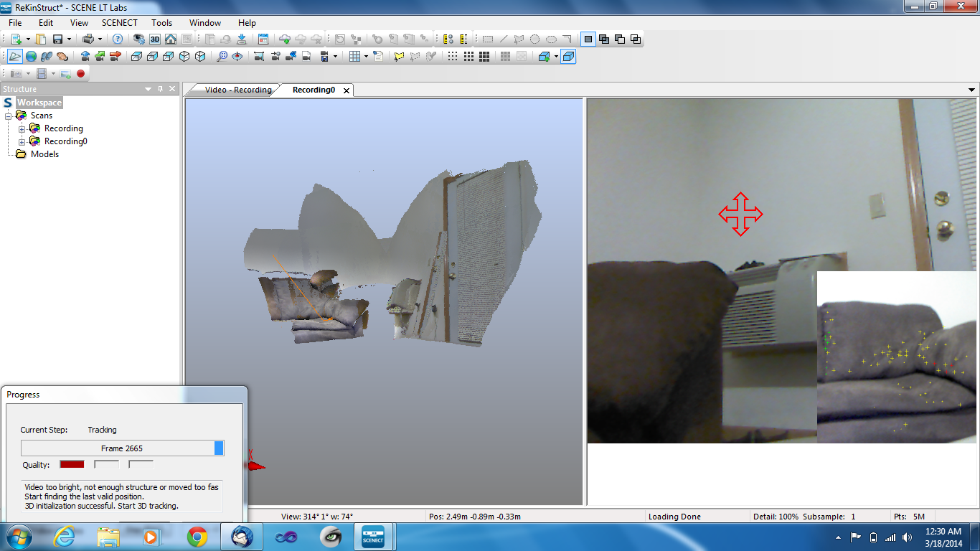
Task: Toggle the new selection mode button
Action: tap(588, 39)
